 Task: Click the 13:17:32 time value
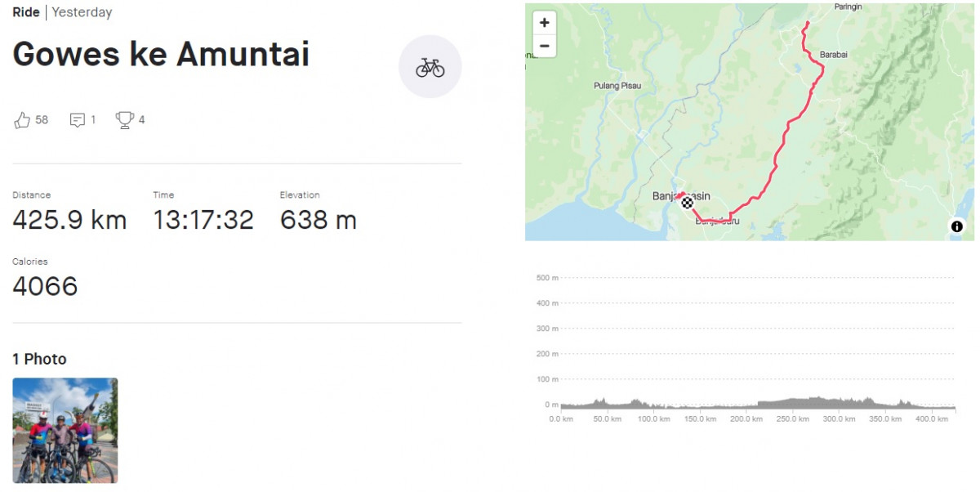(x=203, y=220)
